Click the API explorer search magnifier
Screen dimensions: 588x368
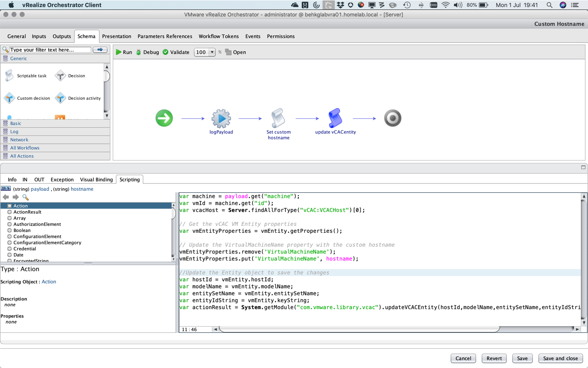25,197
